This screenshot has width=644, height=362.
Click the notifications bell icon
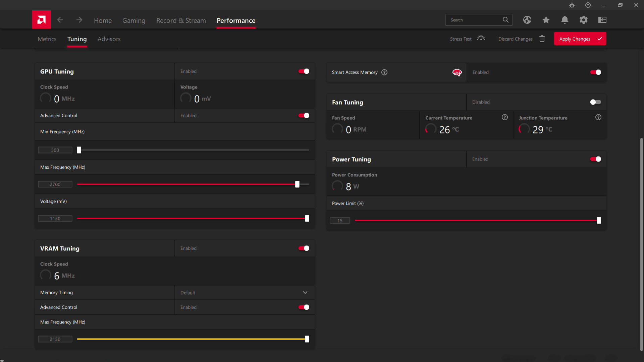[x=565, y=19]
